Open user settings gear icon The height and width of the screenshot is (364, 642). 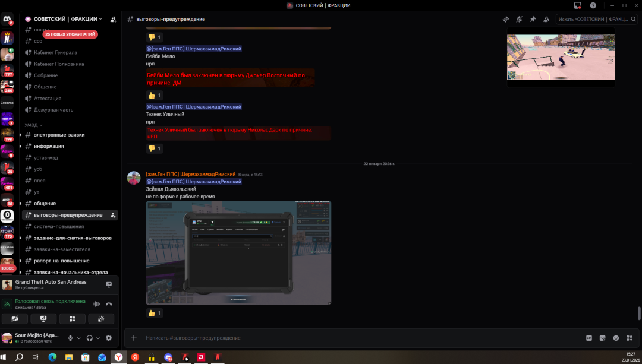coord(109,338)
